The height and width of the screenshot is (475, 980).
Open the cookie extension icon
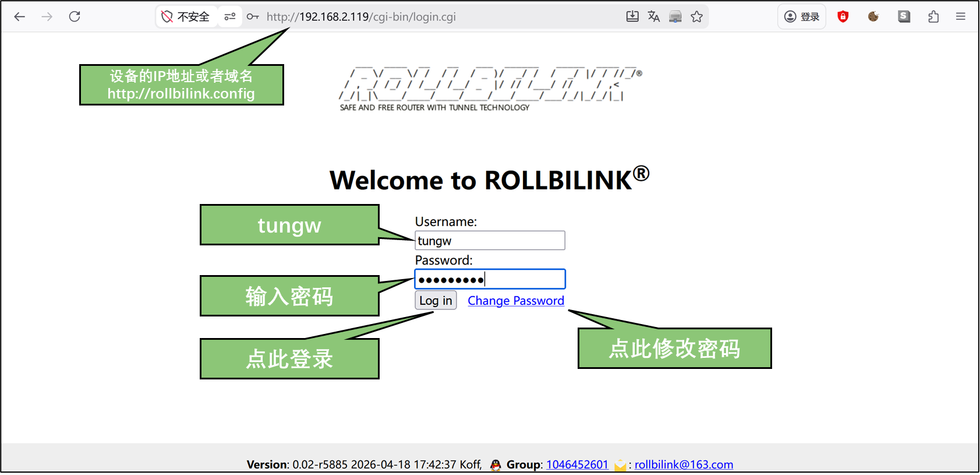click(x=873, y=16)
